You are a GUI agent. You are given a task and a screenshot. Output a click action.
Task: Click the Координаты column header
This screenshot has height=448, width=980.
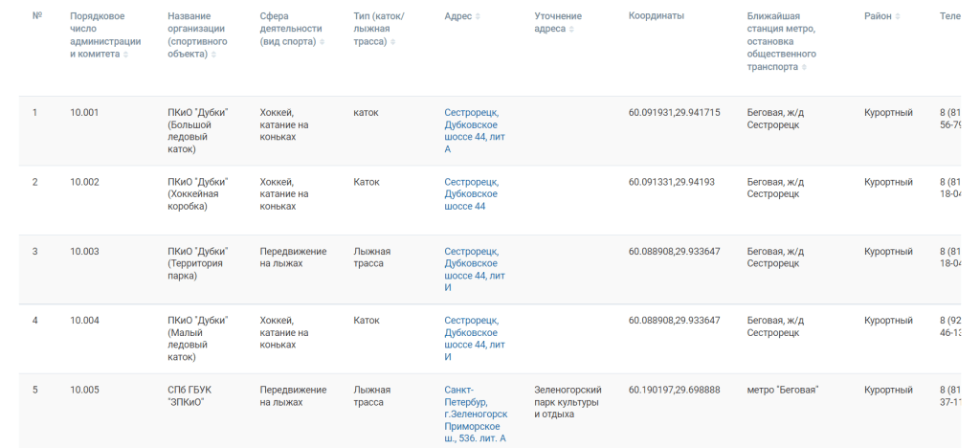coord(656,16)
